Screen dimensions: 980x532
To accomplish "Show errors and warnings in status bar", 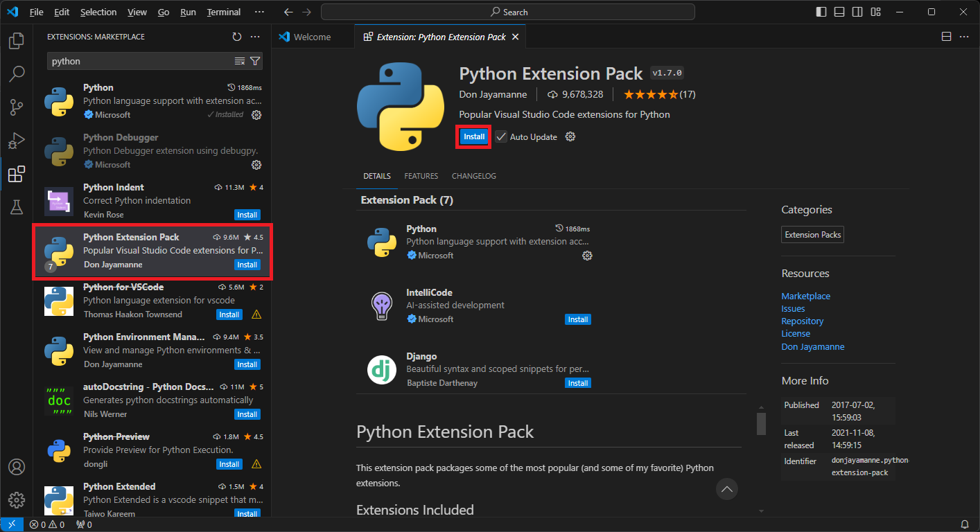I will (47, 524).
